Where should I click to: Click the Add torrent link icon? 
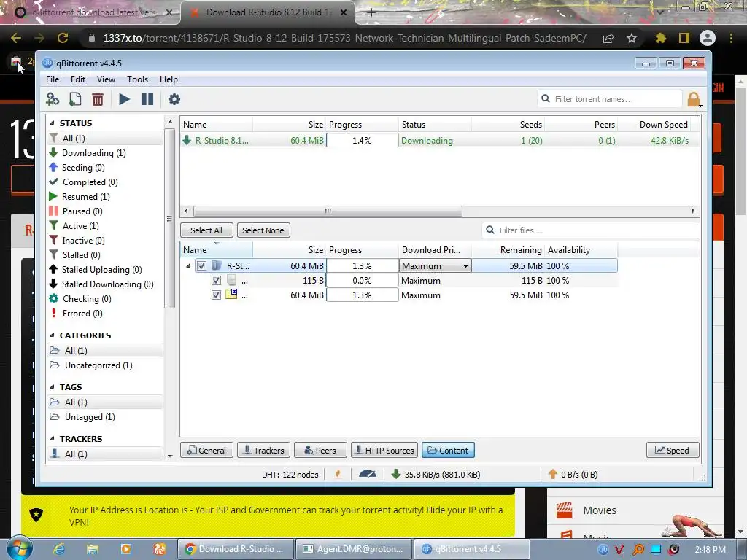[53, 99]
